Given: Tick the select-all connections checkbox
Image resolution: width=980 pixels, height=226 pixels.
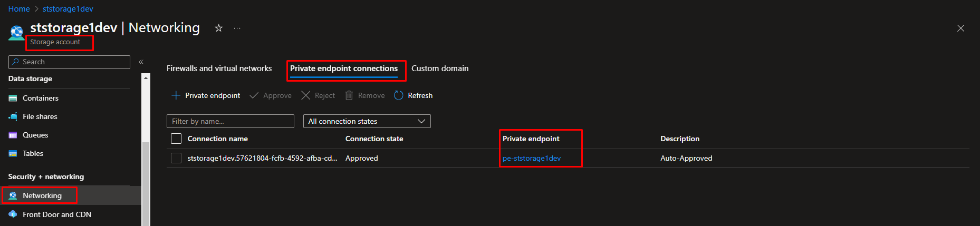Looking at the screenshot, I should coord(176,139).
